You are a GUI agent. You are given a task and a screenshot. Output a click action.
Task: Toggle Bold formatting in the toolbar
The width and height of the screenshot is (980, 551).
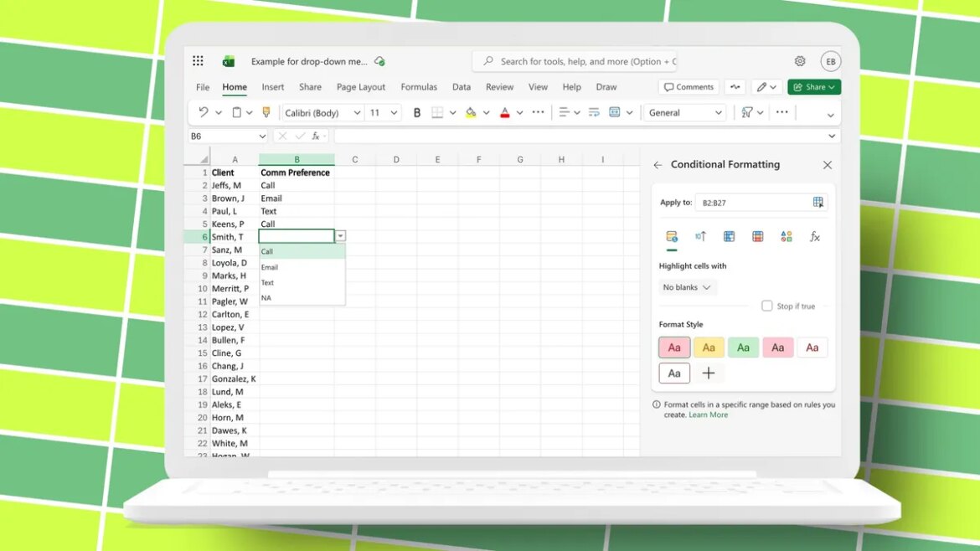pos(417,111)
